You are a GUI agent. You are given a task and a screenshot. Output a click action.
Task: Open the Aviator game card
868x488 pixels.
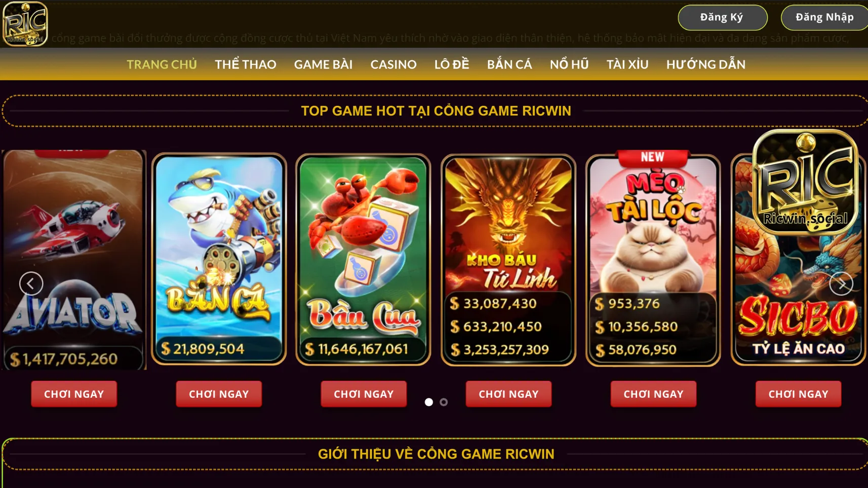[74, 259]
